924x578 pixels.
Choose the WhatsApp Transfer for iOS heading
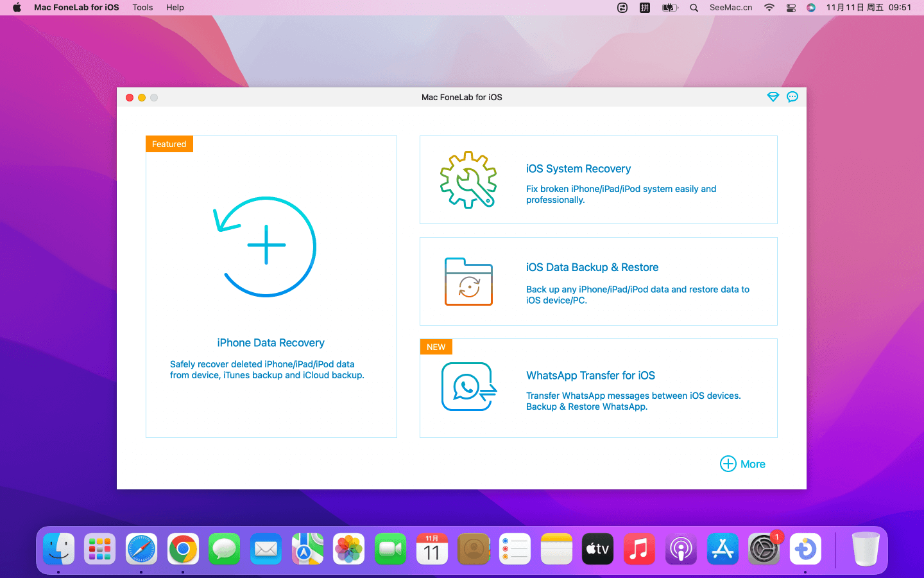pos(590,376)
